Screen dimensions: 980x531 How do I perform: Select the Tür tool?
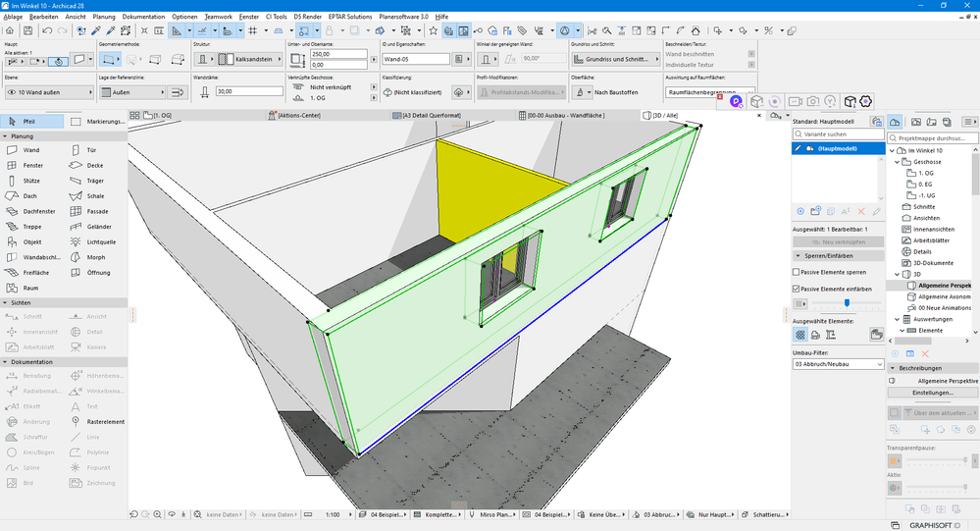coord(90,150)
